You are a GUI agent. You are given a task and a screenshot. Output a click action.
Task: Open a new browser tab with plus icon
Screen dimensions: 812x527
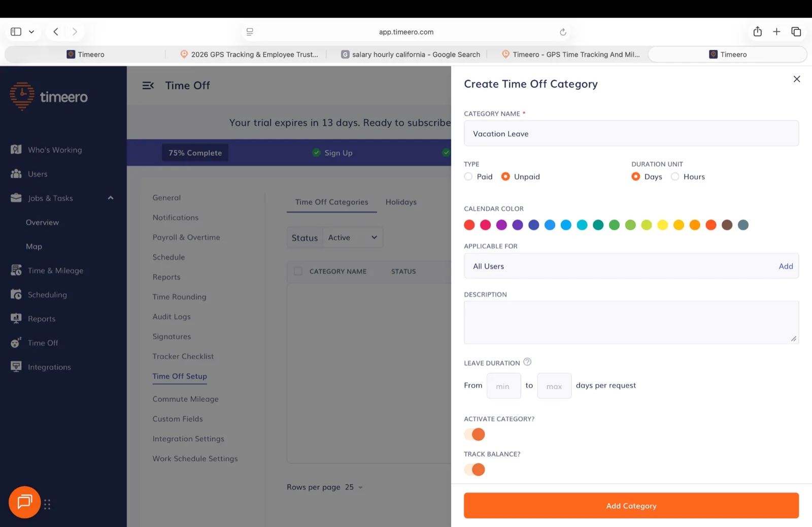pyautogui.click(x=776, y=31)
